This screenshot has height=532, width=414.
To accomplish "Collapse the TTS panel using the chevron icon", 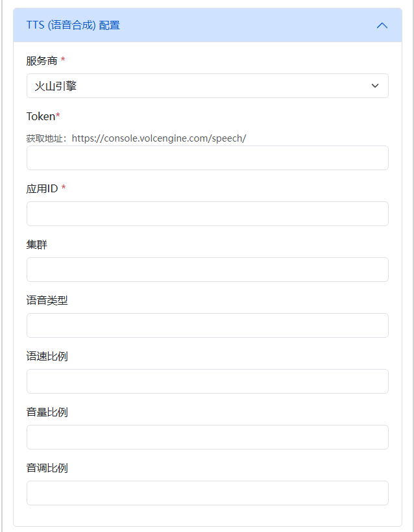I will 382,25.
